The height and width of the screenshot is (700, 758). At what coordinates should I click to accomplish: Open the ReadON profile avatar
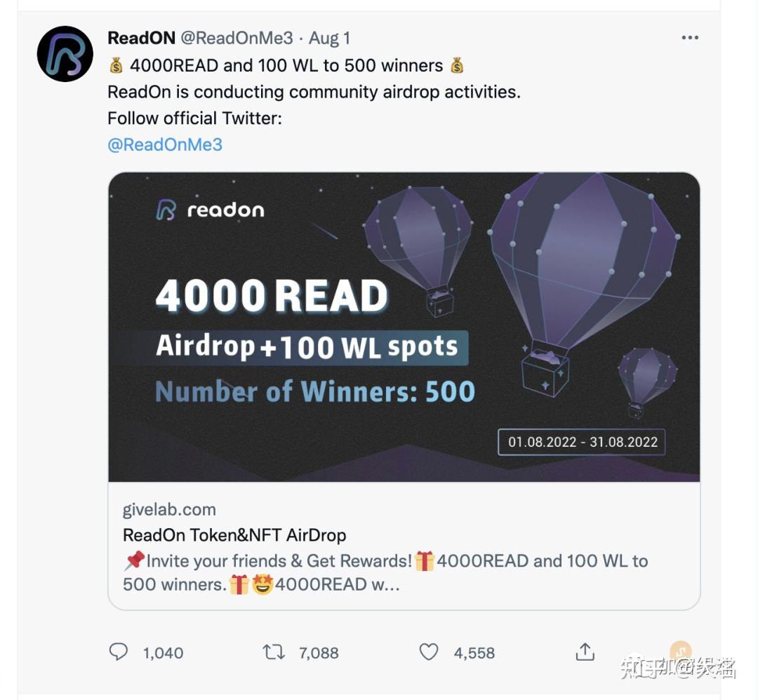click(x=65, y=53)
